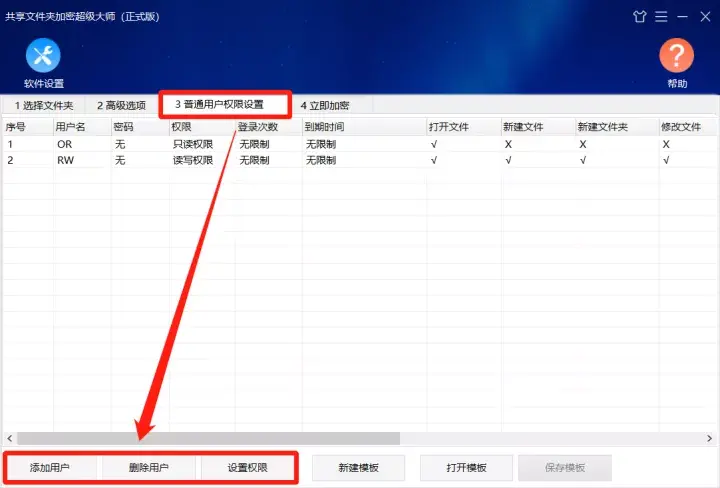The width and height of the screenshot is (720, 488).
Task: Open 软件设置 wrench icon
Action: [43, 56]
